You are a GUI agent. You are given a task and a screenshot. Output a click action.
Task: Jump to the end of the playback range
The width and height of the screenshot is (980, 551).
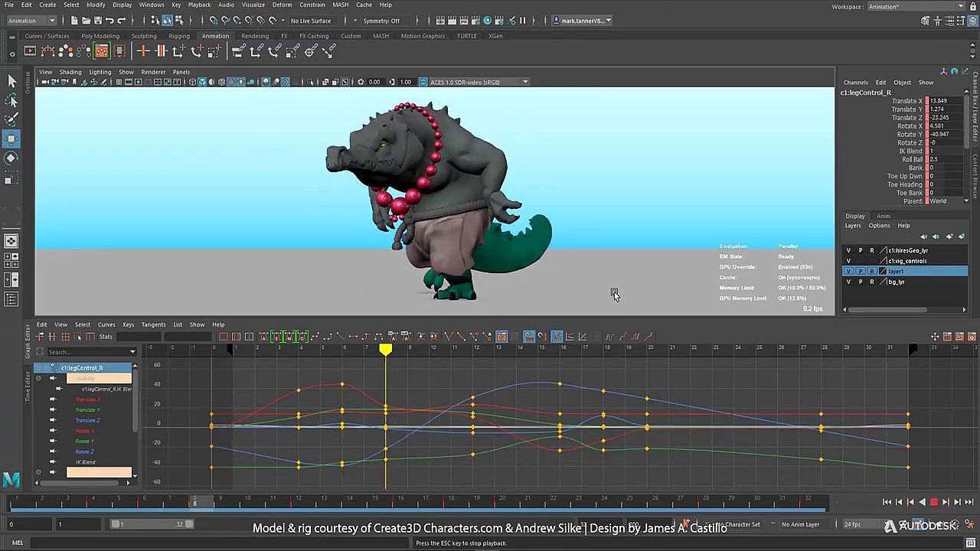(968, 502)
